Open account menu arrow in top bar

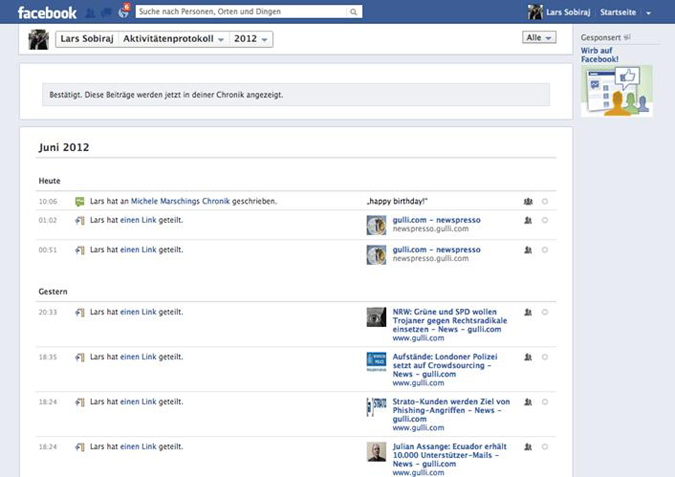648,13
